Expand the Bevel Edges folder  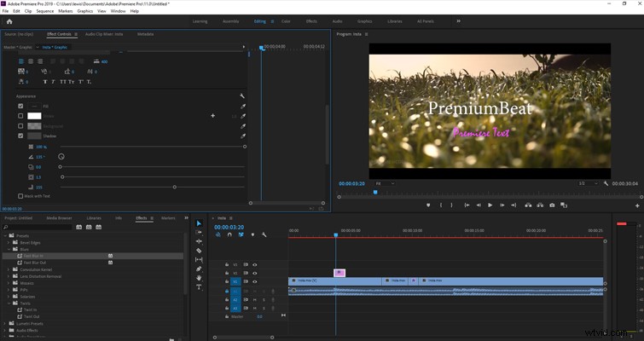(9, 242)
